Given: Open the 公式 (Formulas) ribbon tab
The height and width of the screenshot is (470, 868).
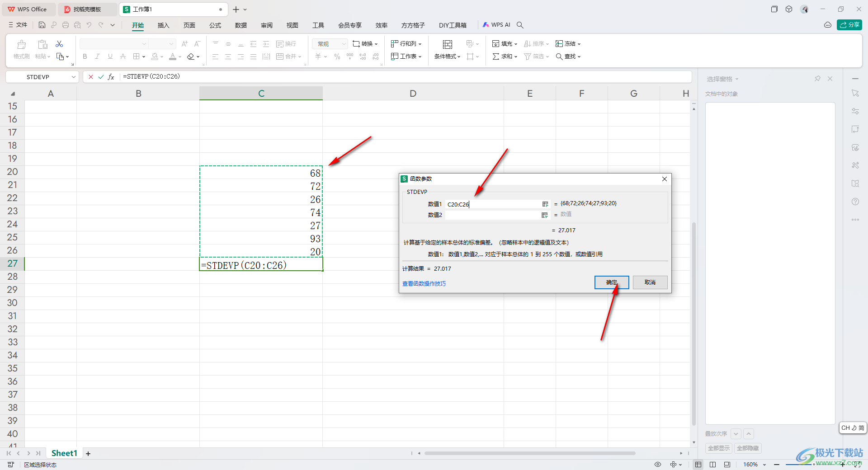Looking at the screenshot, I should [215, 25].
